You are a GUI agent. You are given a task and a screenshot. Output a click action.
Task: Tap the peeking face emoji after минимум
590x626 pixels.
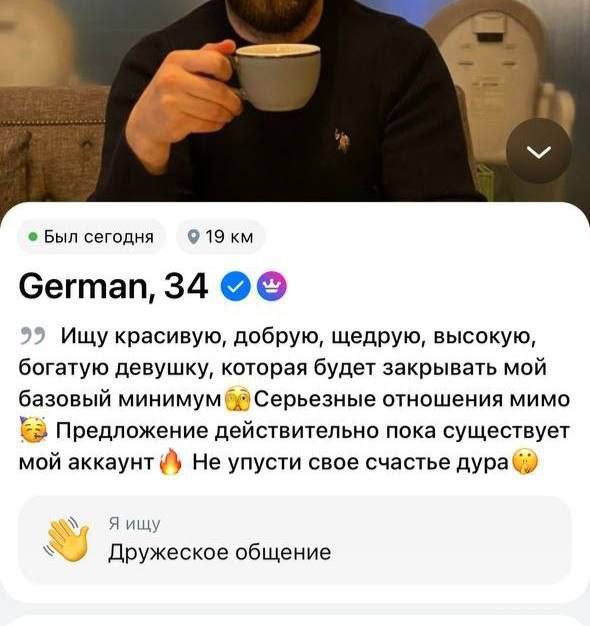point(238,399)
